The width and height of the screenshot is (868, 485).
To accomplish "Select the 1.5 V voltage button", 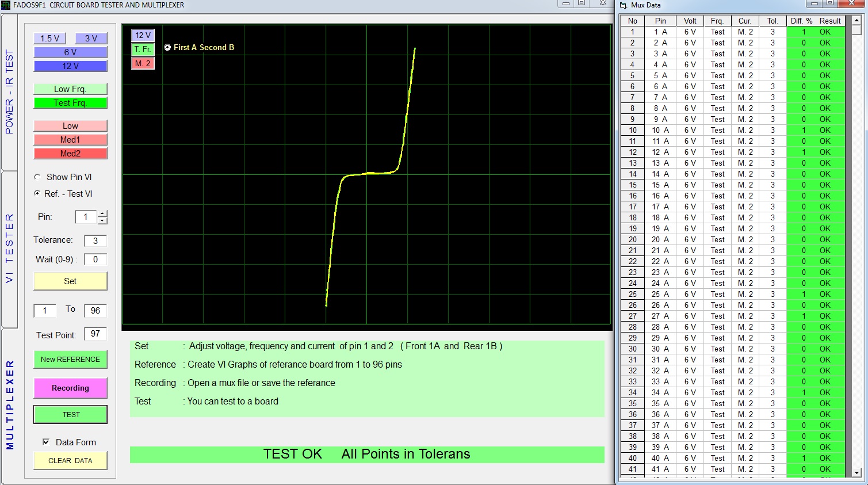I will point(49,39).
